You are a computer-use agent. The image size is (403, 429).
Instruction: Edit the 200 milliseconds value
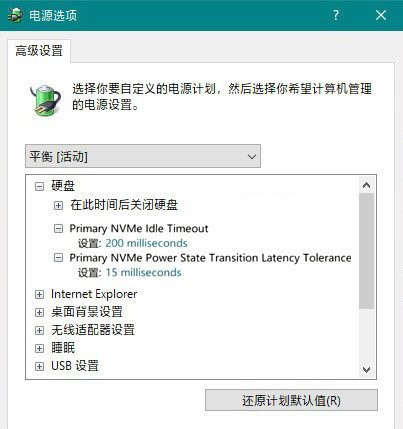coord(146,243)
